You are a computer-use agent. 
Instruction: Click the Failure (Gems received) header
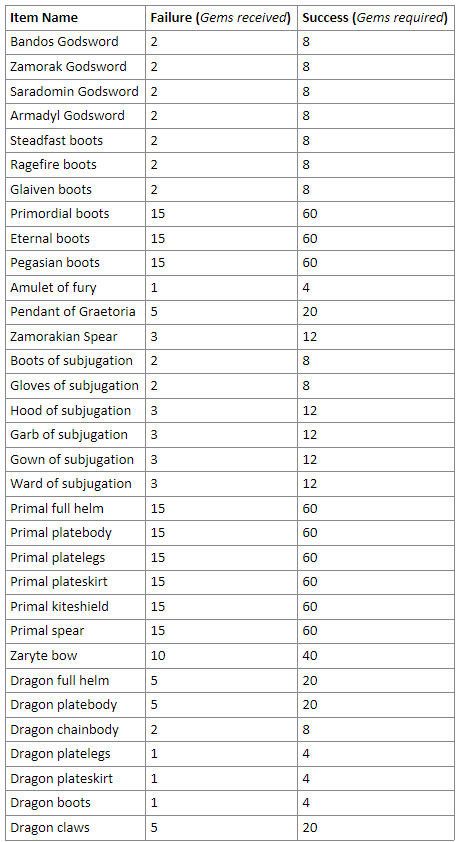coord(220,18)
